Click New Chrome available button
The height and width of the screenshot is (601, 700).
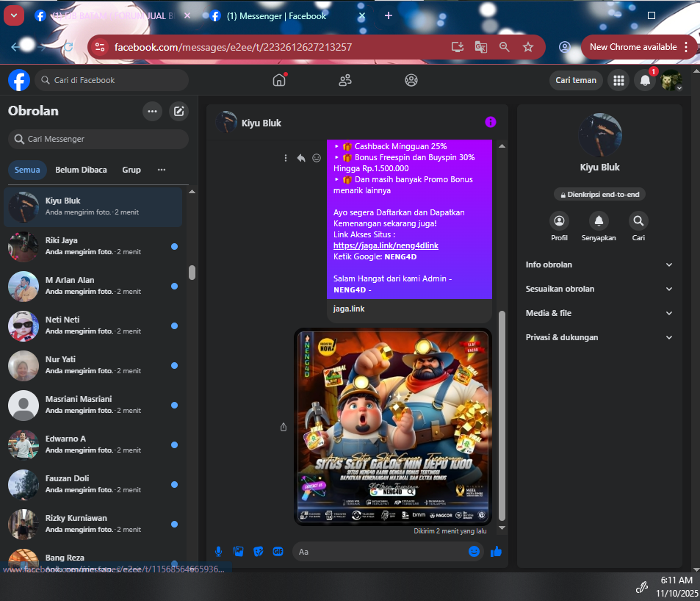click(x=638, y=47)
